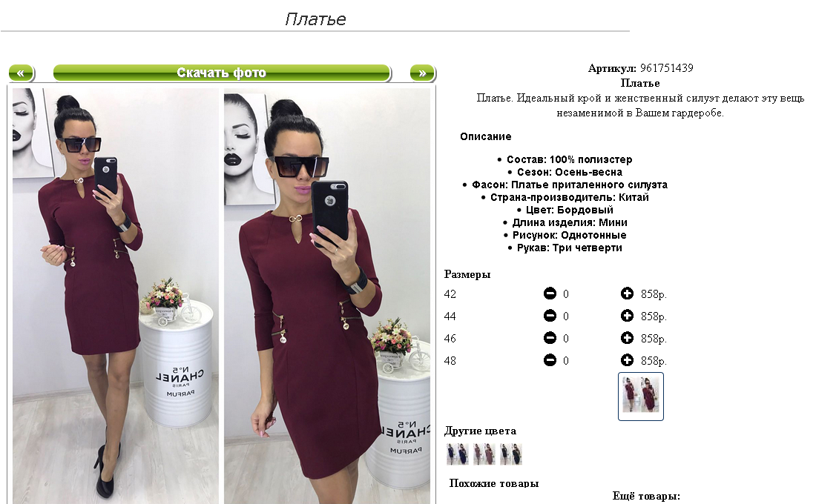Click the Платье page heading

(315, 19)
